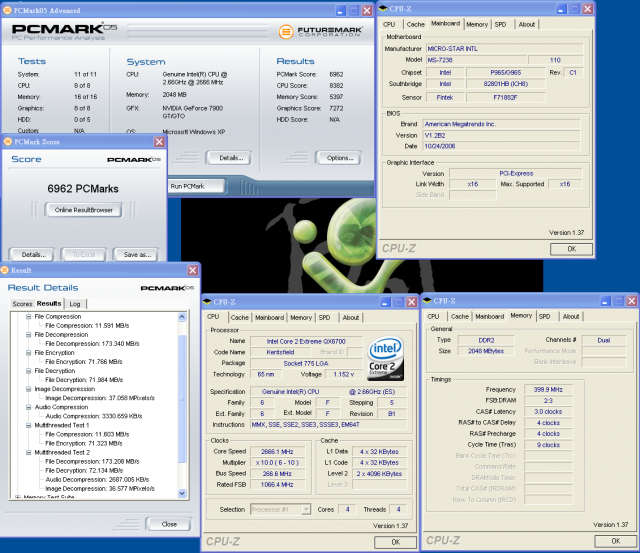The image size is (640, 553).
Task: Switch to the Scores tab in Result Details
Action: [22, 304]
